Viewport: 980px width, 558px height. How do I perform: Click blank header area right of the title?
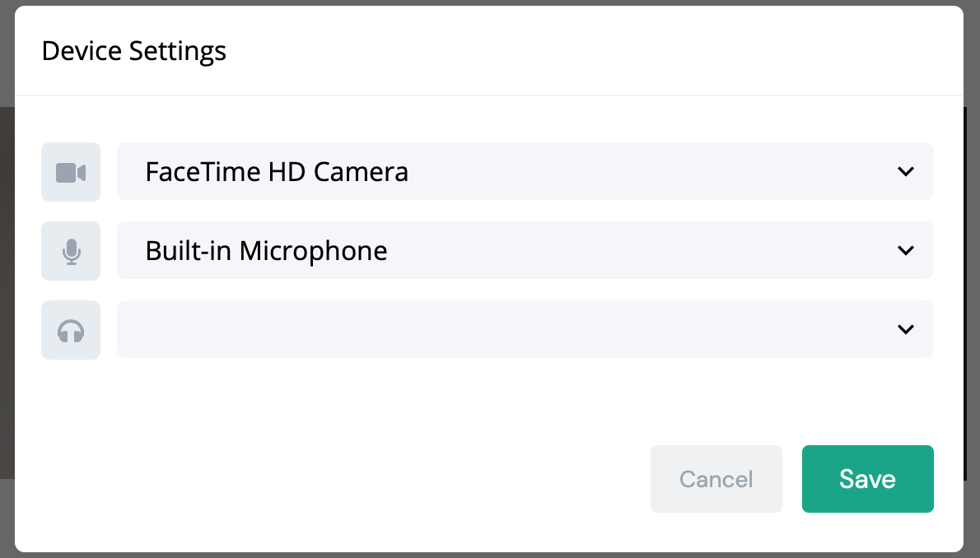576,51
